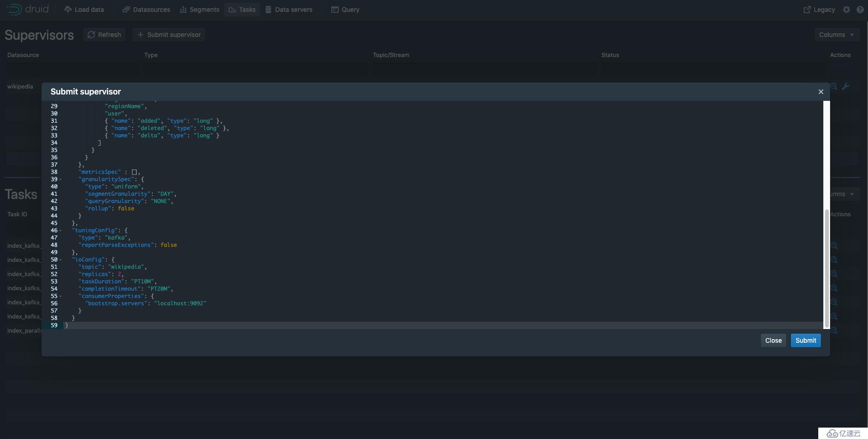868x439 pixels.
Task: Click the "metricsSpec" key on line 38
Action: click(x=99, y=172)
